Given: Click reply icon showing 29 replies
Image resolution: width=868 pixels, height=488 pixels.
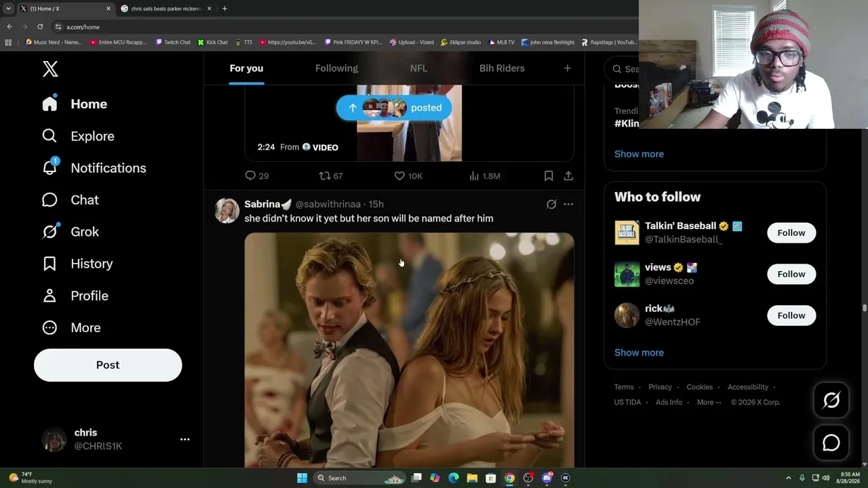Looking at the screenshot, I should [256, 176].
